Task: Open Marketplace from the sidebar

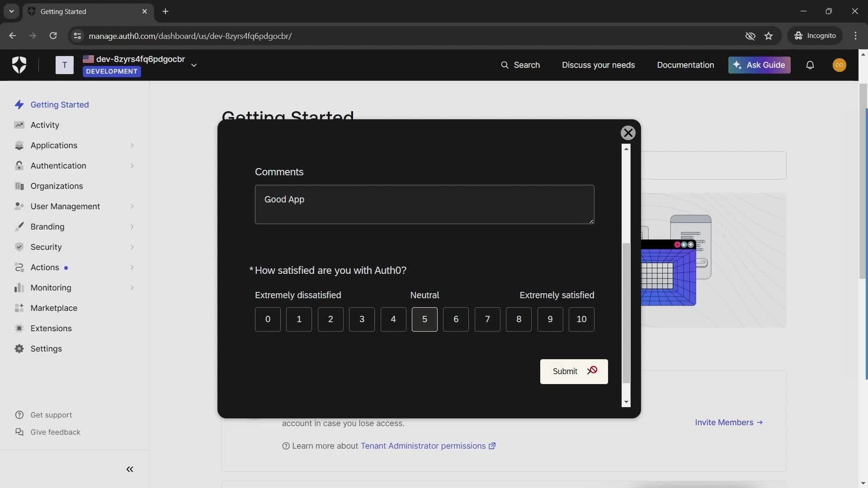Action: 54,308
